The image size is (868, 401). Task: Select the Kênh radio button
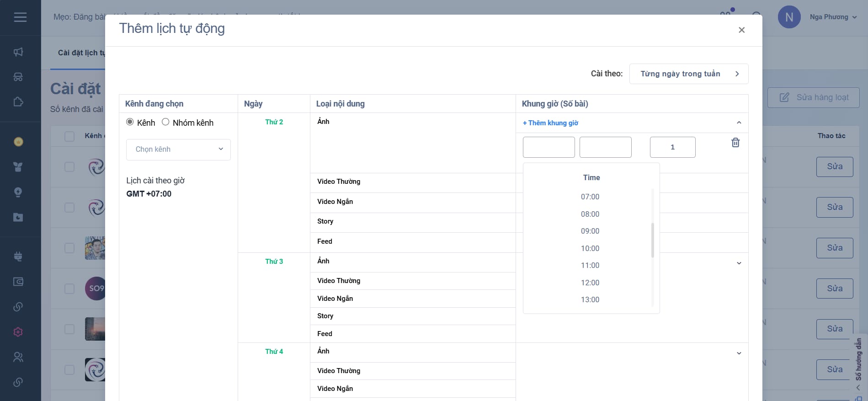coord(130,122)
